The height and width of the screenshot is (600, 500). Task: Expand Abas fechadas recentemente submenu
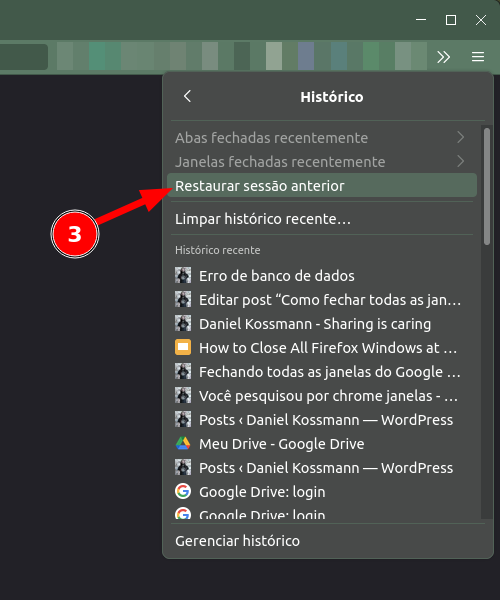coord(322,138)
